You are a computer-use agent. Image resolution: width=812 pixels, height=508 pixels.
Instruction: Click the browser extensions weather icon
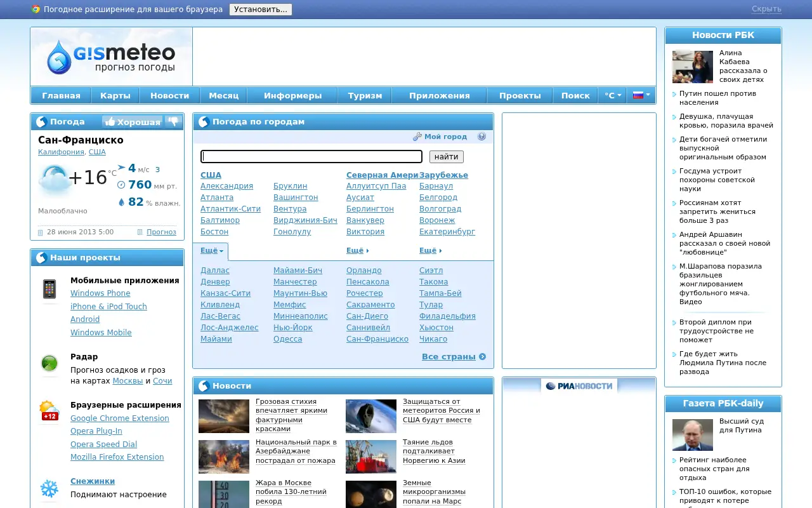pyautogui.click(x=49, y=411)
